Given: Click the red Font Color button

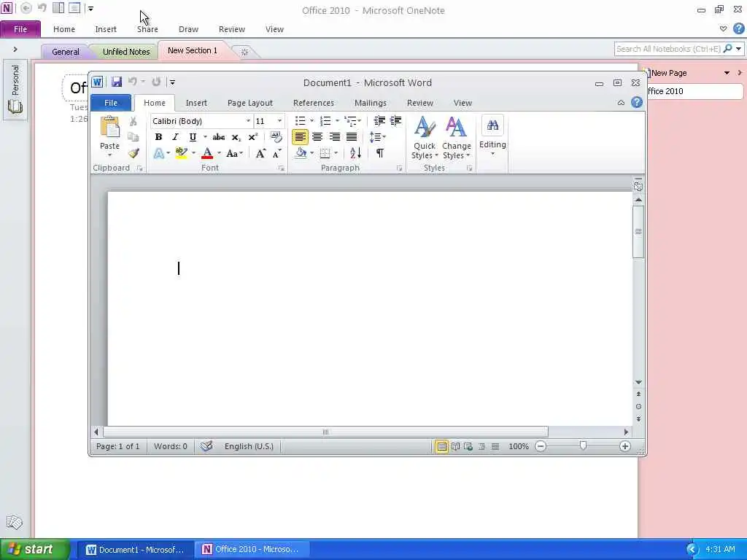Looking at the screenshot, I should (207, 153).
